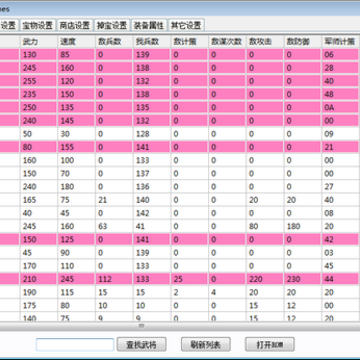Viewport: 360px width, 360px height.
Task: Select the 武力 cell showing 250
Action: click(39, 108)
